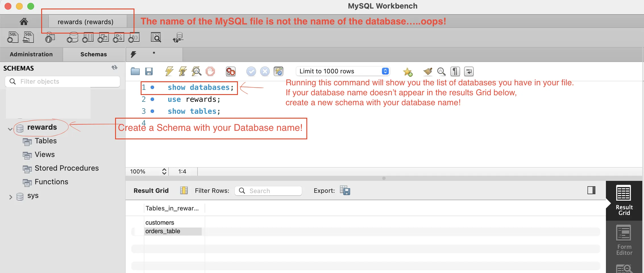The width and height of the screenshot is (644, 273).
Task: Select the rewards (rewards) connection tab
Action: click(x=88, y=22)
